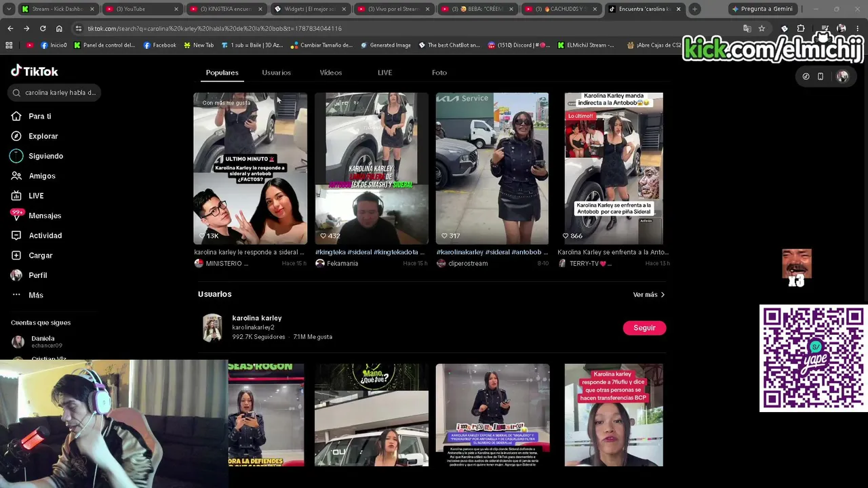This screenshot has height=488, width=868.
Task: Open the Facebook bookmark
Action: [160, 45]
